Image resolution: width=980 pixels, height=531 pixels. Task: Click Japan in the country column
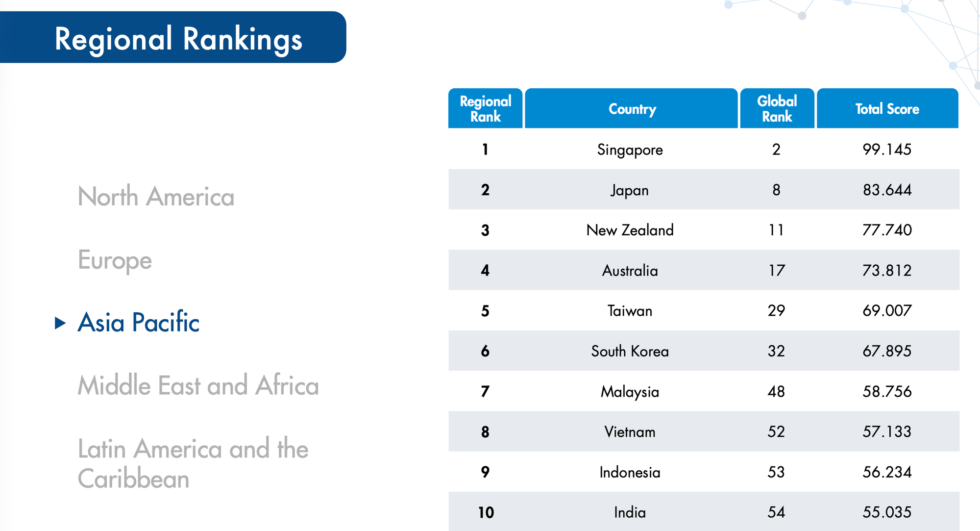coord(630,190)
